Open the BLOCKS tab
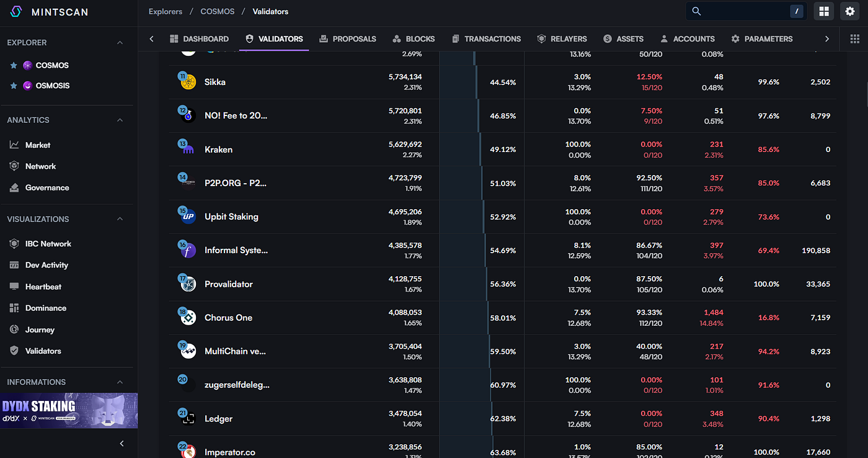Image resolution: width=868 pixels, height=458 pixels. [414, 38]
